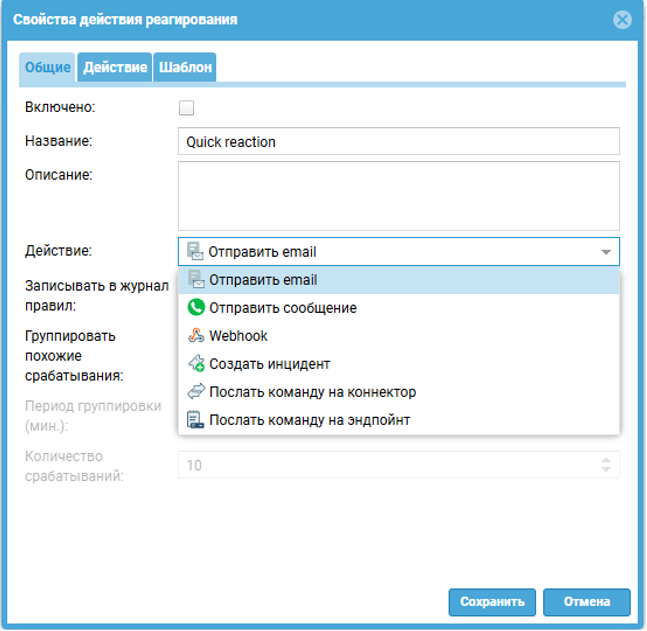The height and width of the screenshot is (631, 647).
Task: Click the Webhook icon in the list
Action: (x=196, y=336)
